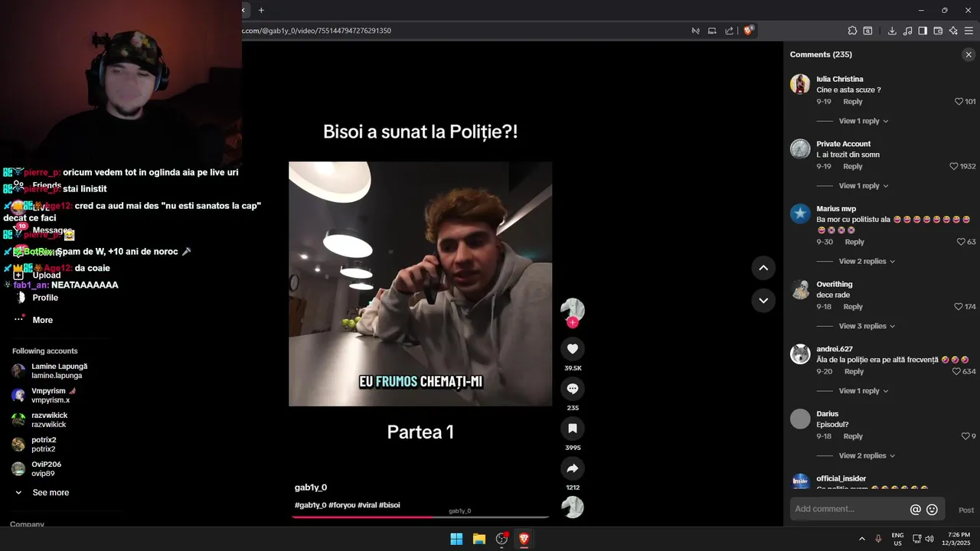Image resolution: width=980 pixels, height=551 pixels.
Task: Expand View 1 reply under Private Account
Action: click(x=864, y=186)
